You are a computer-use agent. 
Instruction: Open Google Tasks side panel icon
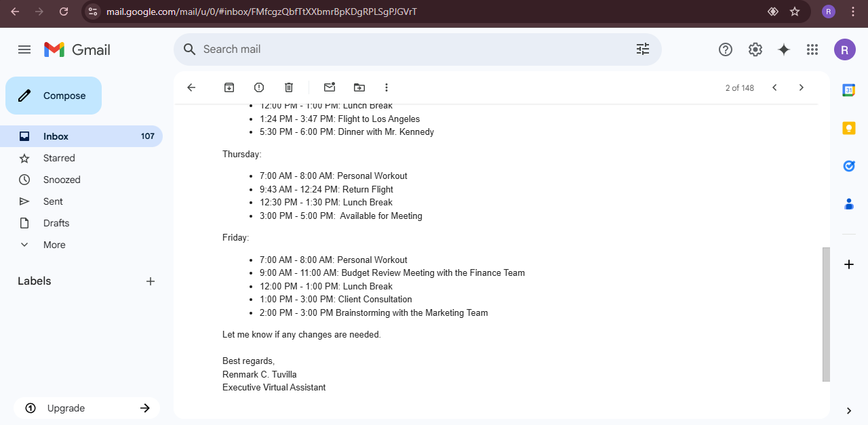point(849,166)
